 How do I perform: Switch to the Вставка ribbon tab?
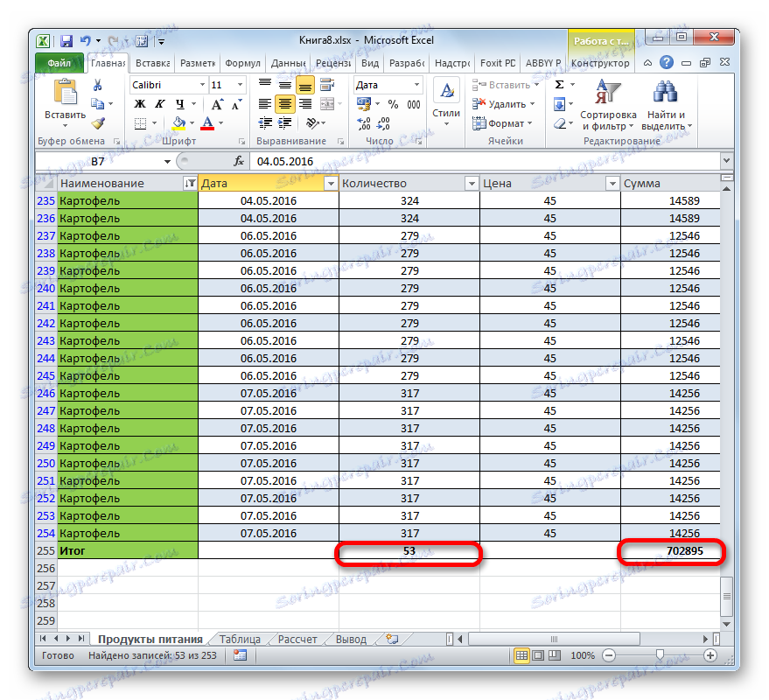(151, 62)
